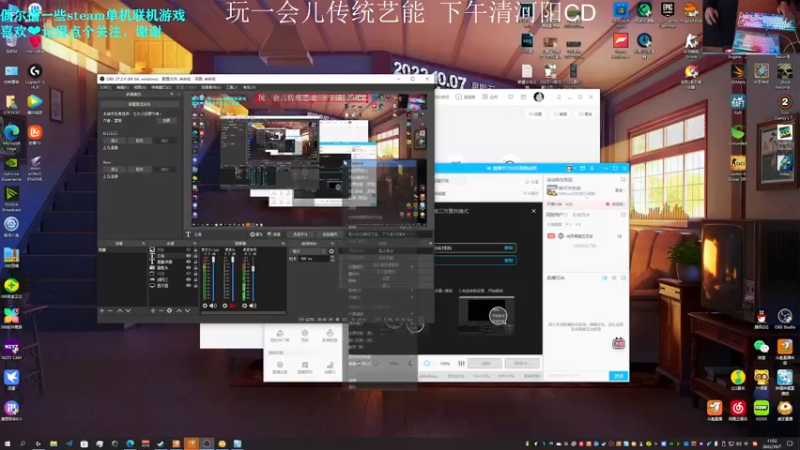Screen dimensions: 800x450
Task: Click the 300 ms transition duration field
Action: point(314,259)
